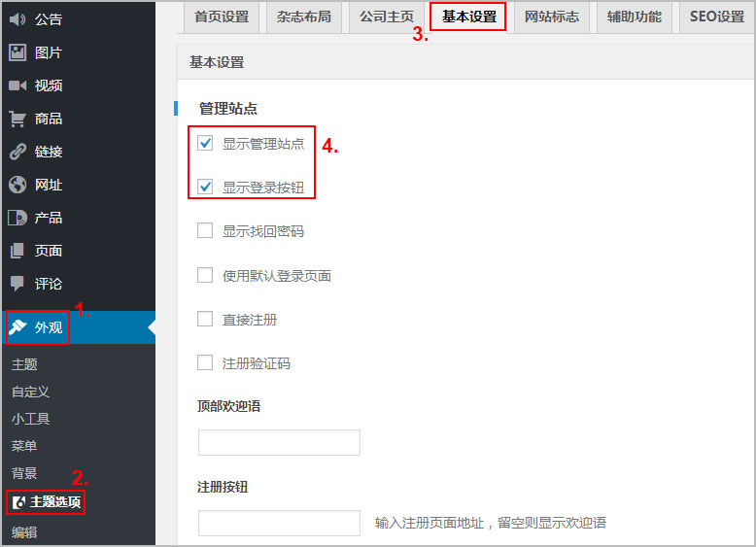This screenshot has height=547, width=756.
Task: Switch to the 杂志布局 tab
Action: point(304,17)
